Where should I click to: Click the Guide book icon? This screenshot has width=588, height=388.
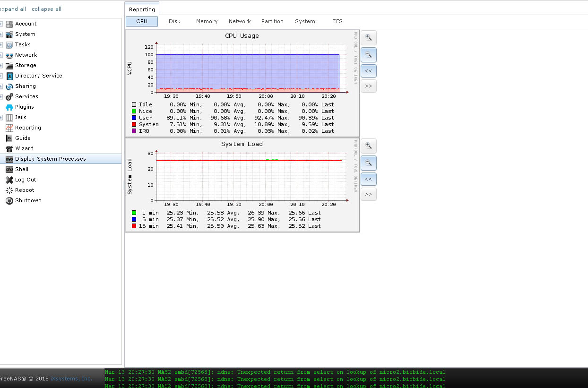9,138
